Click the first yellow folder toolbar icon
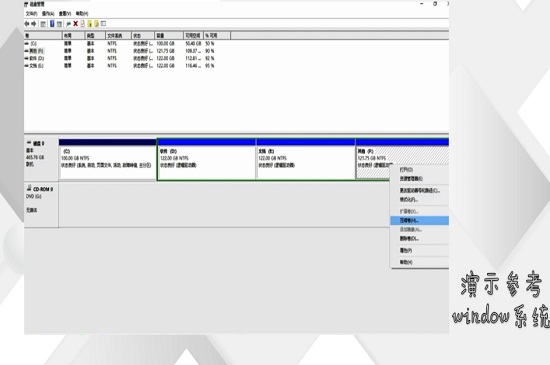550x365 pixels. 89,24
